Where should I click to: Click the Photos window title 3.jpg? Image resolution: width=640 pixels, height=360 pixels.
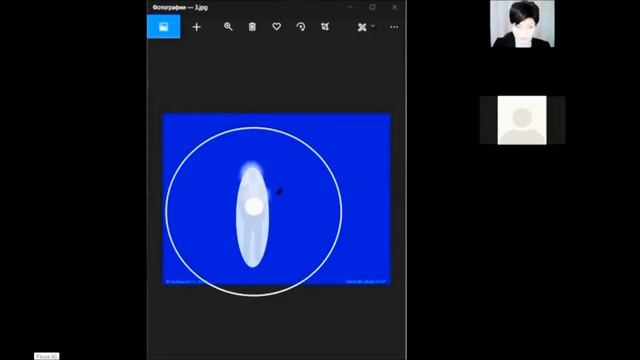180,7
